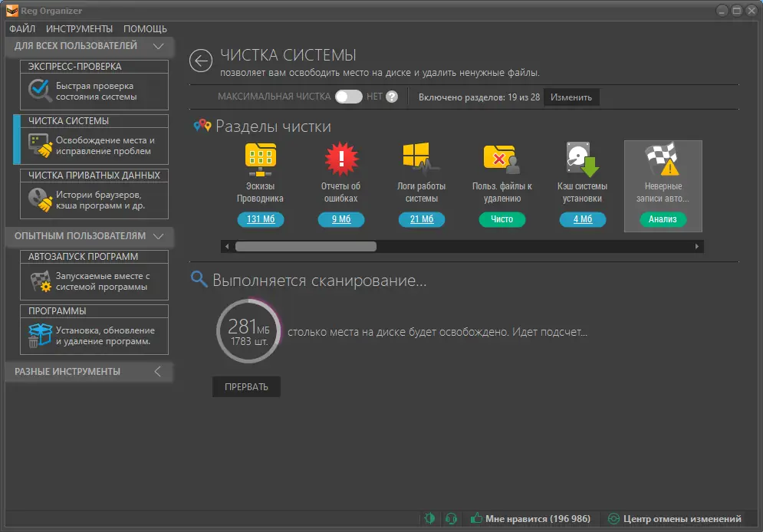Viewport: 763px width, 532px height.
Task: Toggle the Максимальная чистка switch
Action: [x=348, y=97]
